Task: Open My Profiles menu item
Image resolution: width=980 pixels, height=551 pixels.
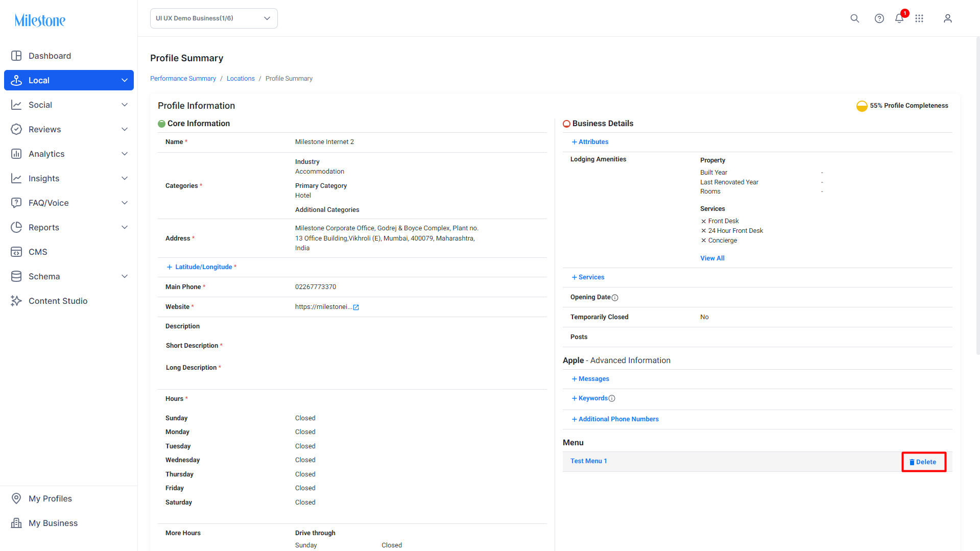Action: [69, 498]
